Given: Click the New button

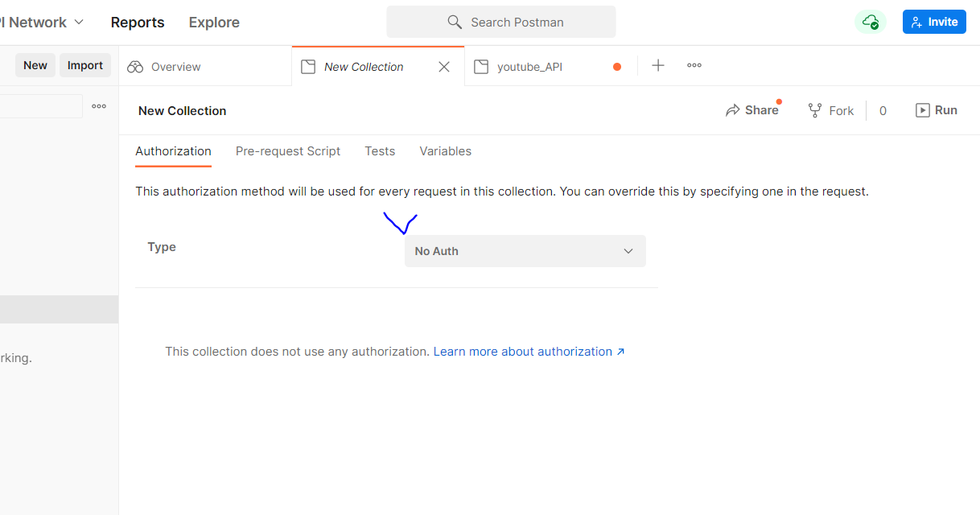Looking at the screenshot, I should (x=35, y=65).
